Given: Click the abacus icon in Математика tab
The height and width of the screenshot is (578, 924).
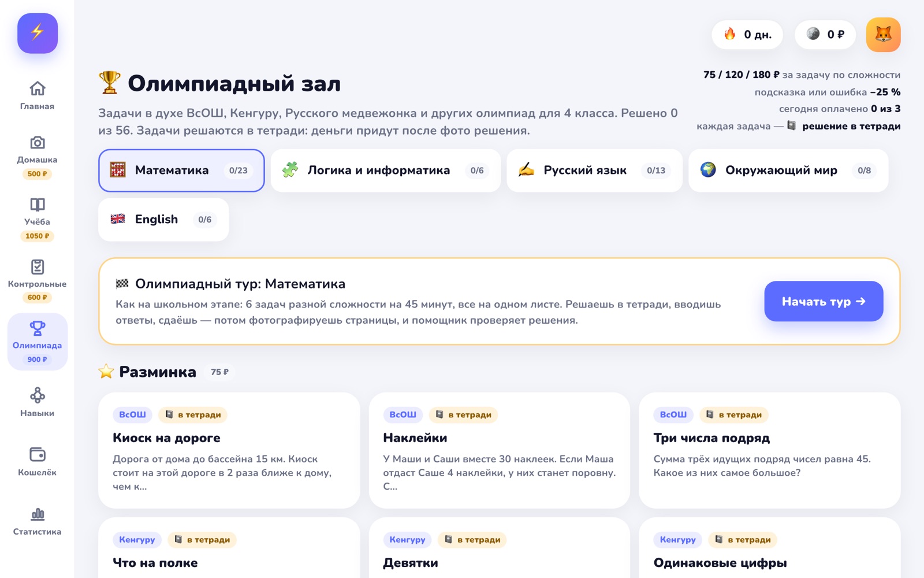Looking at the screenshot, I should point(118,170).
